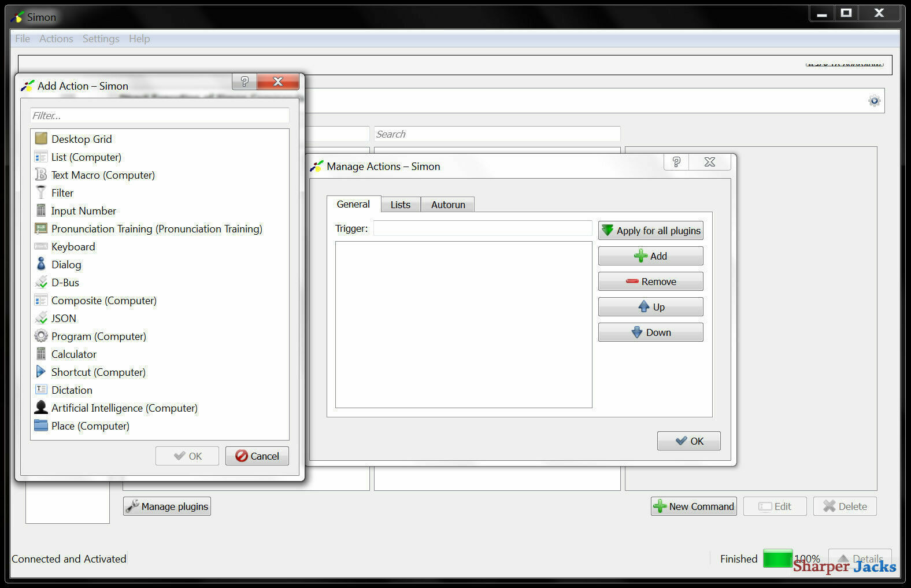Select the Program (Computer) gear icon
The height and width of the screenshot is (588, 911).
click(41, 336)
